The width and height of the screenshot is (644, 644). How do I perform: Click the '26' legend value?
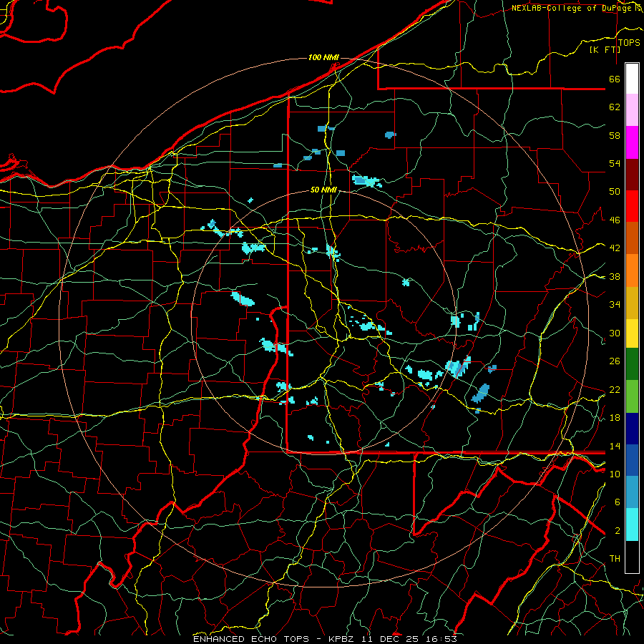pyautogui.click(x=615, y=361)
